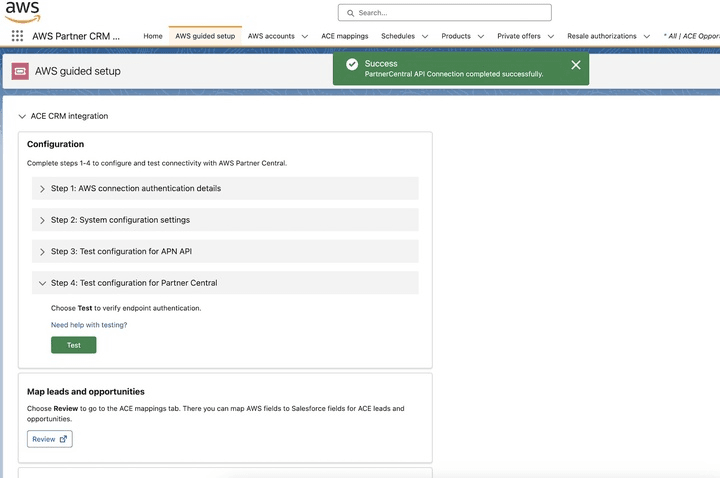Click the green Test button

pos(73,345)
